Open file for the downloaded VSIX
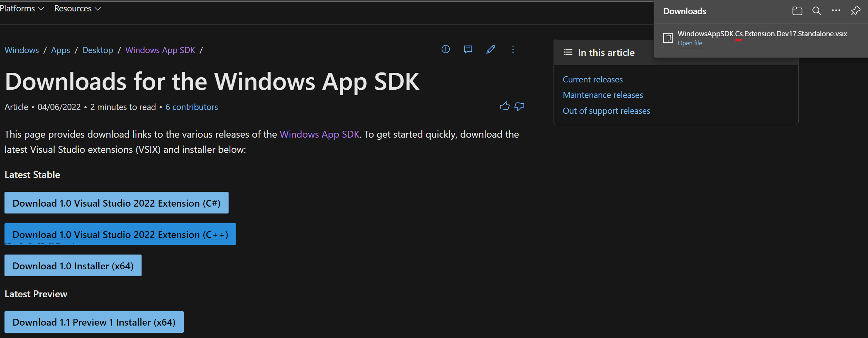 click(x=690, y=43)
